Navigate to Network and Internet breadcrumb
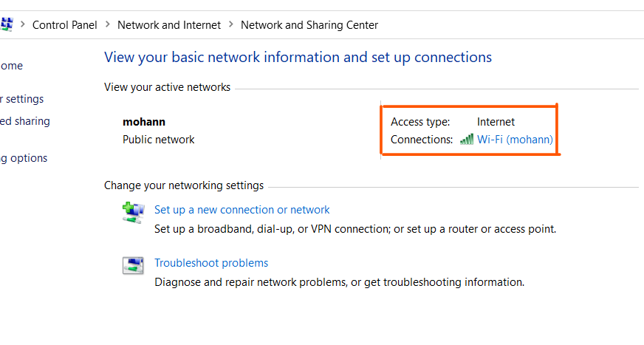644x345 pixels. 169,25
